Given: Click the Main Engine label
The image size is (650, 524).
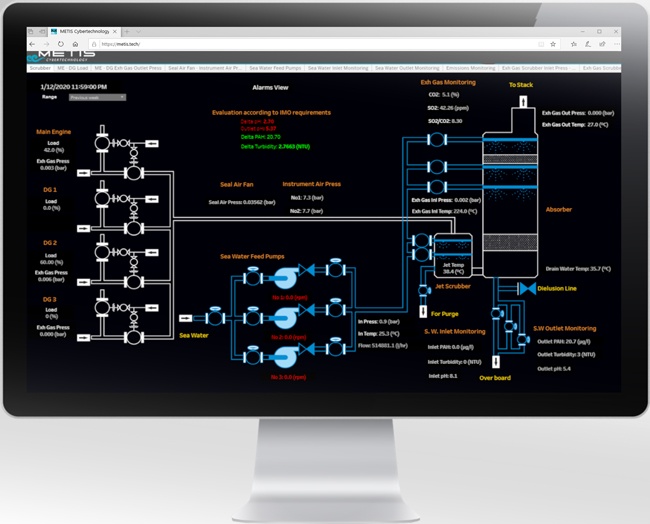Looking at the screenshot, I should (x=53, y=132).
